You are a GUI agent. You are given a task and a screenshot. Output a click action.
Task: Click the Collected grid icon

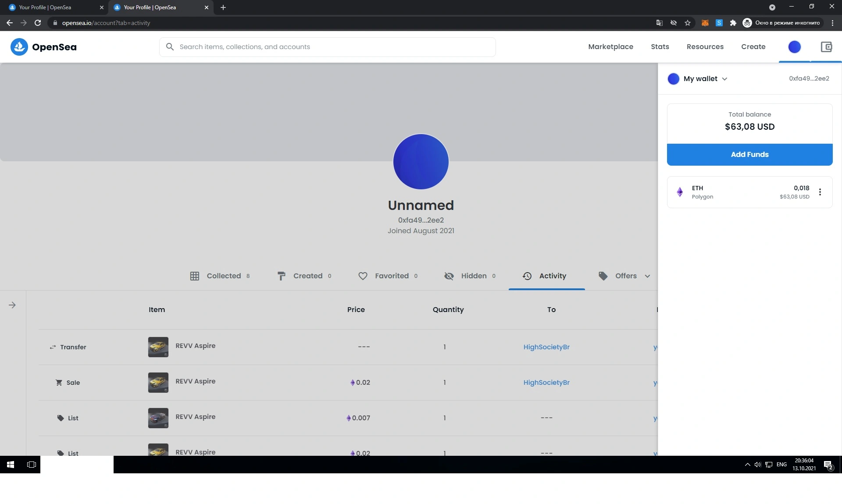coord(194,276)
